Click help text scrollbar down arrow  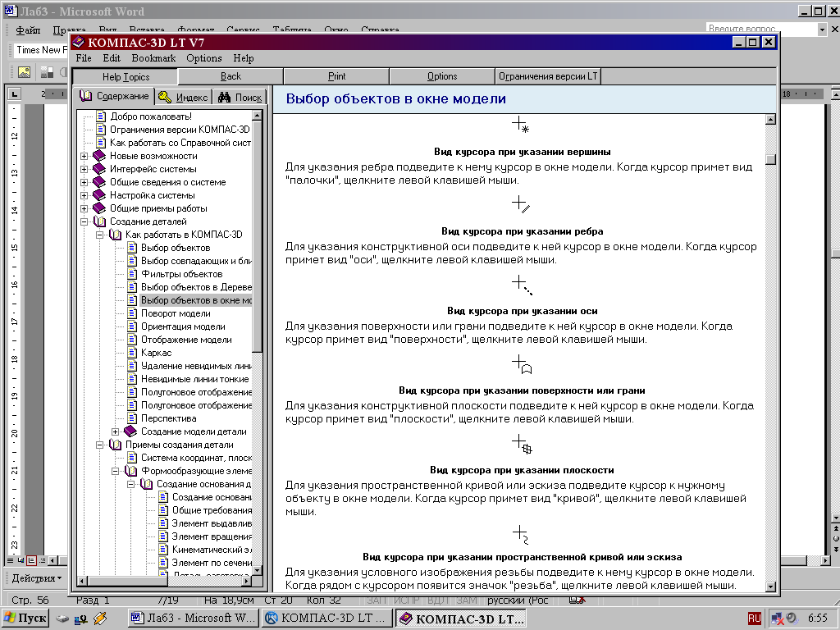pyautogui.click(x=771, y=587)
